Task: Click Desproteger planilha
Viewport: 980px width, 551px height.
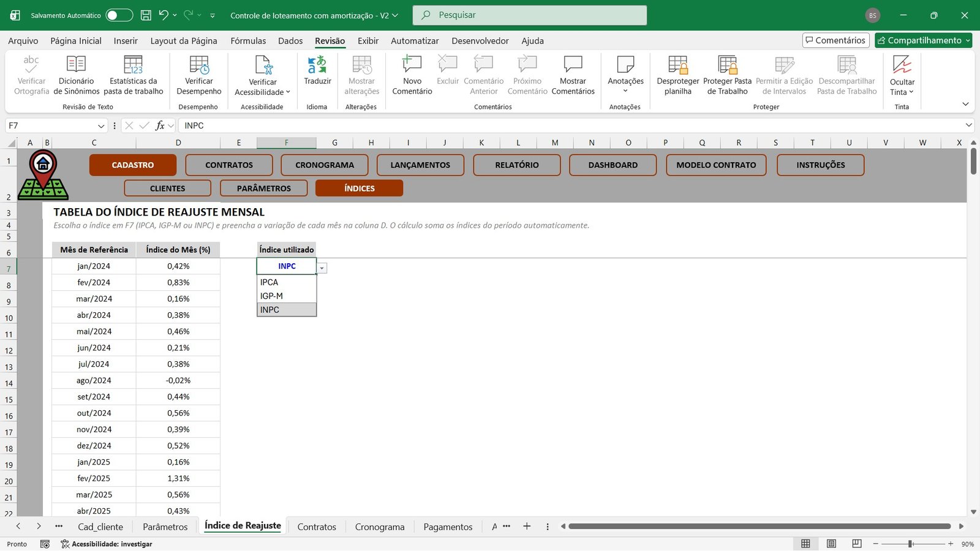Action: (677, 75)
